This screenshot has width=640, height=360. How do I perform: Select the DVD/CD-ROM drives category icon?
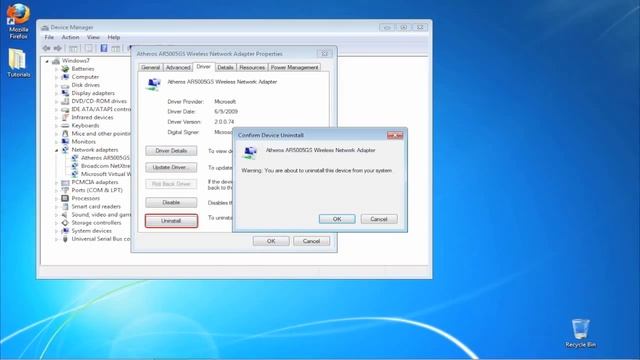[x=65, y=101]
